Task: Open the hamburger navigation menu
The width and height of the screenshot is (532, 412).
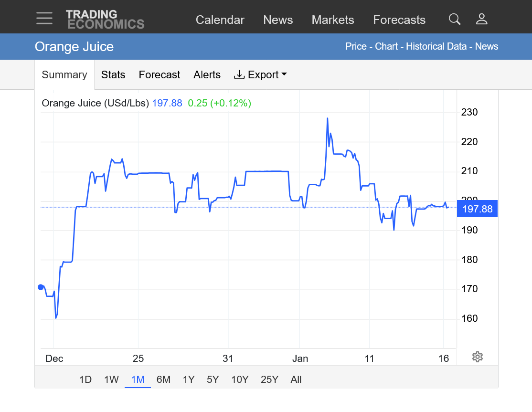Action: tap(44, 18)
